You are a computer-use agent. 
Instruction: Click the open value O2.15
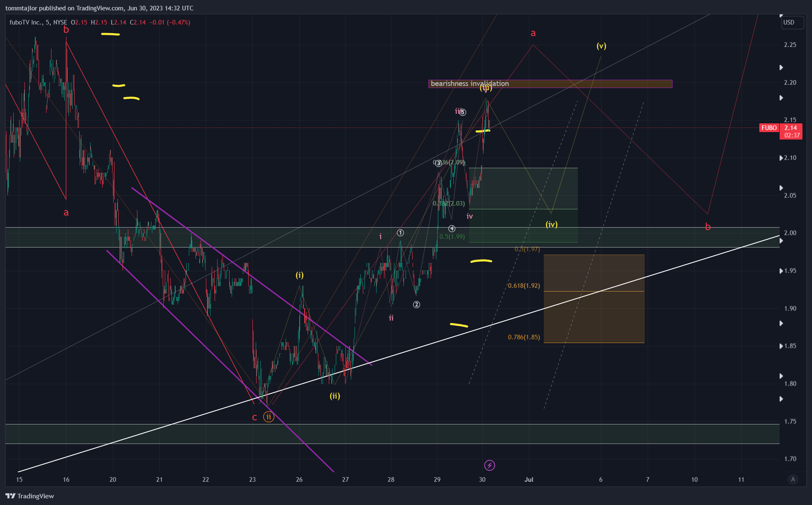point(79,22)
